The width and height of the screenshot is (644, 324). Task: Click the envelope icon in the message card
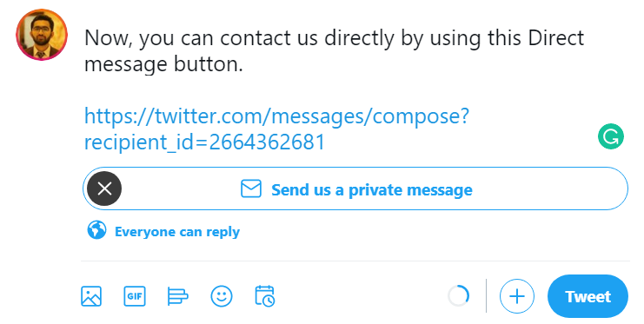tap(251, 188)
